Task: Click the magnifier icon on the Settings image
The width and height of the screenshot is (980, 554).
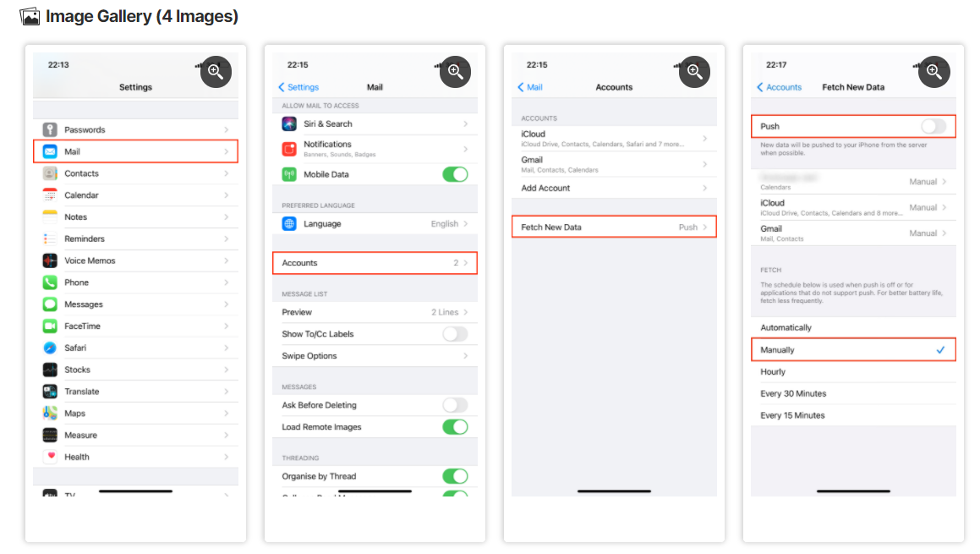Action: [216, 72]
